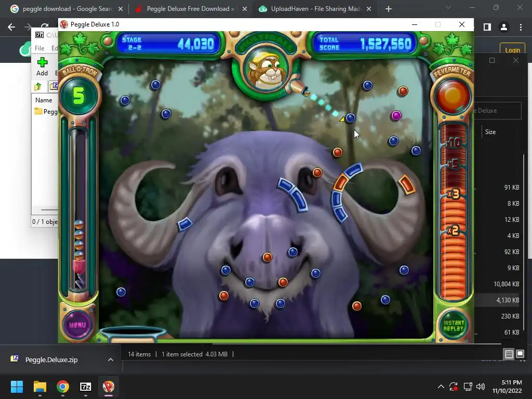Image resolution: width=532 pixels, height=399 pixels.
Task: Select the Pegg folder in 7-Zip list
Action: pyautogui.click(x=46, y=112)
